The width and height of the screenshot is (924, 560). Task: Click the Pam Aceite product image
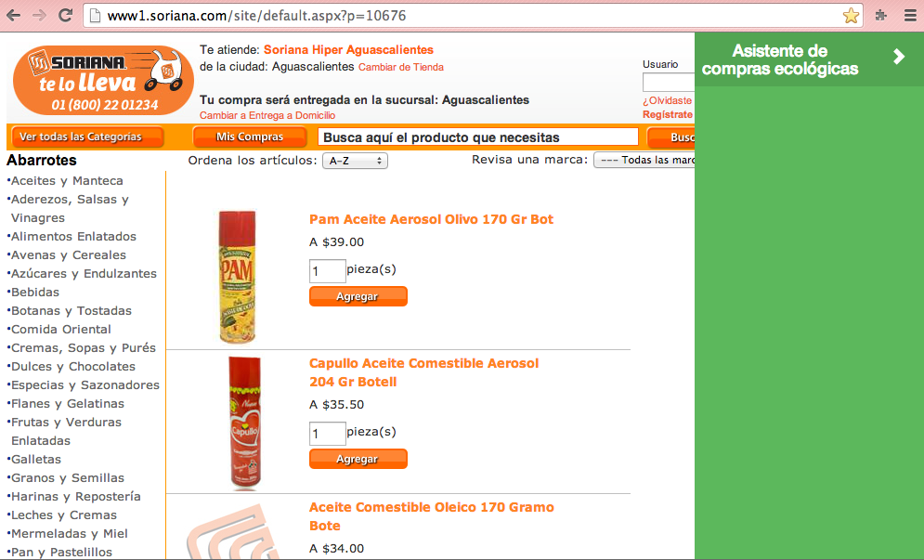click(238, 277)
